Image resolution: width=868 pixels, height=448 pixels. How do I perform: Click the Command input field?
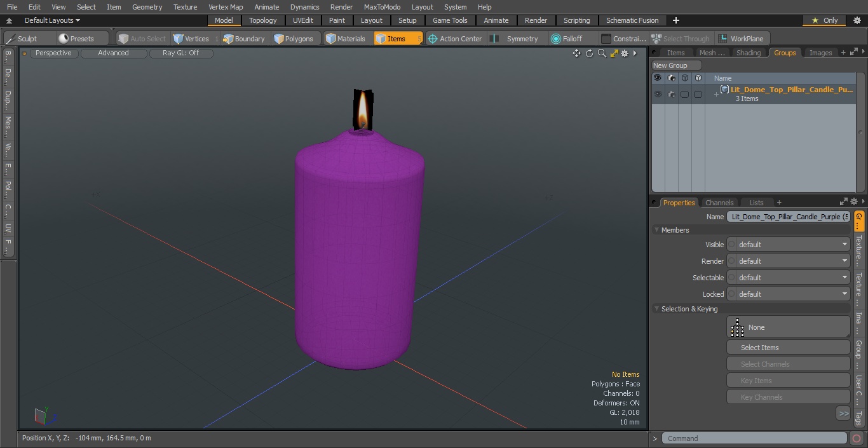tap(754, 438)
